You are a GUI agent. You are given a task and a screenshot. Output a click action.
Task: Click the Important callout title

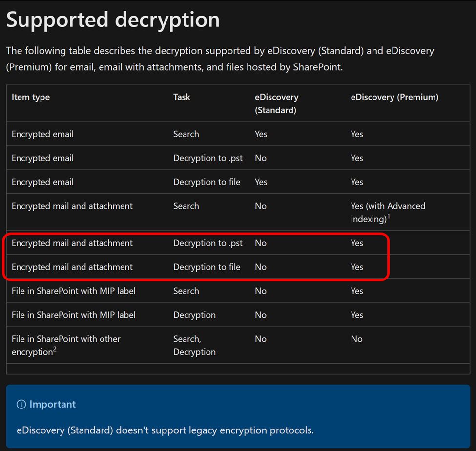tap(52, 405)
